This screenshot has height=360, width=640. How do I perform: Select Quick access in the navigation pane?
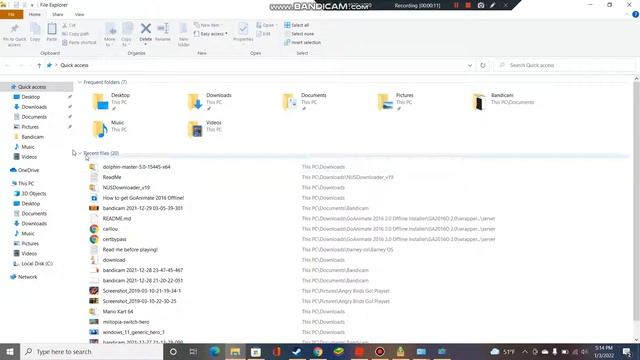(32, 87)
